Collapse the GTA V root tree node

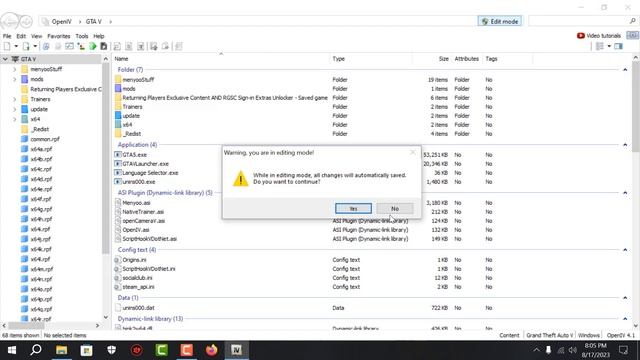point(5,59)
